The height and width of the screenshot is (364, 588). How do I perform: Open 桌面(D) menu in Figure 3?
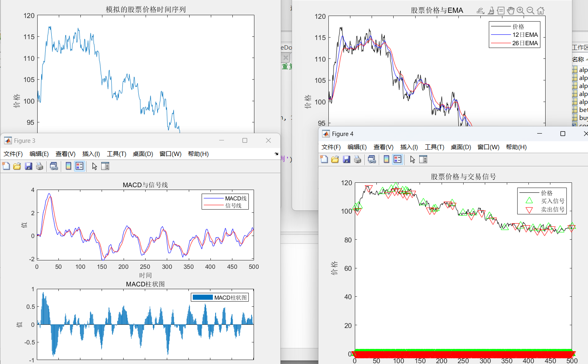(143, 154)
